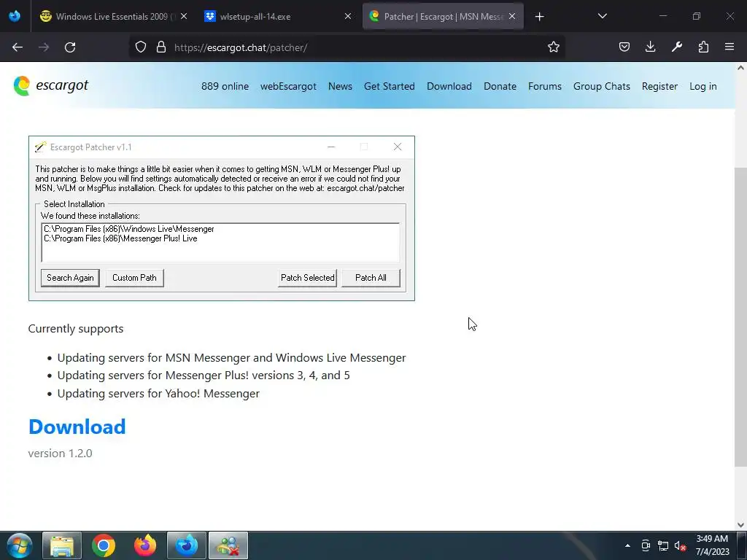Open the tracking protection shield icon
Screen dimensions: 747x560
141,47
